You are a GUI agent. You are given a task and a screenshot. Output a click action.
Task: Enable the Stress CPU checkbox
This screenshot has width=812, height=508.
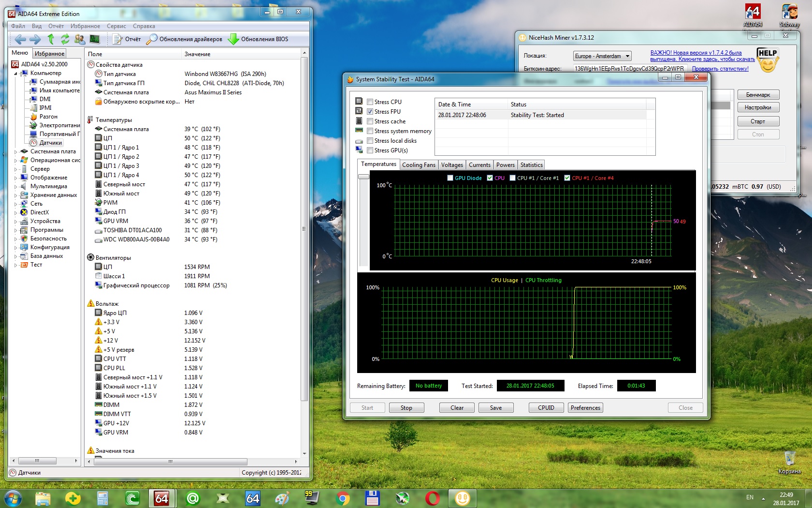[370, 102]
